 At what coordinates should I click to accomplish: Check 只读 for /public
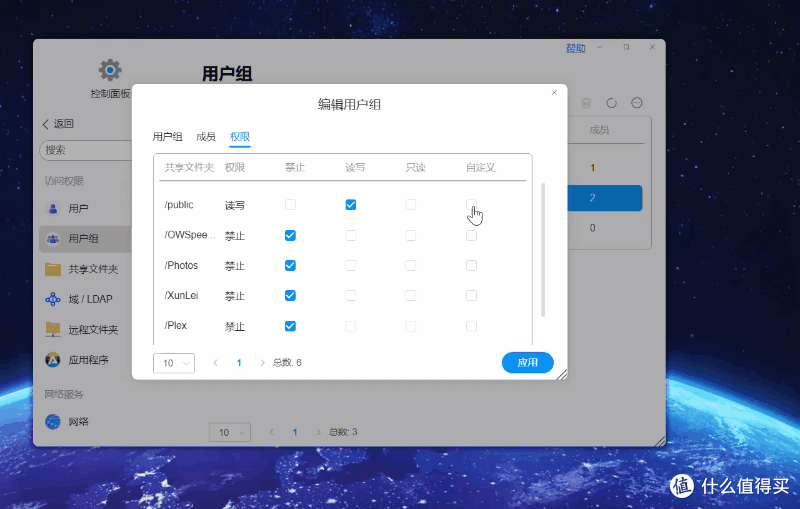[x=411, y=205]
